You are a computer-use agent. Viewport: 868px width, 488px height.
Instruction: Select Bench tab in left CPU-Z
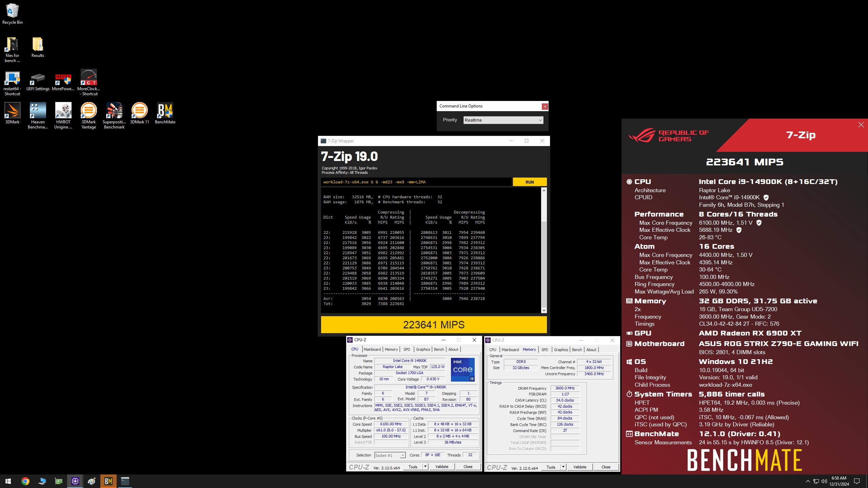[439, 349]
